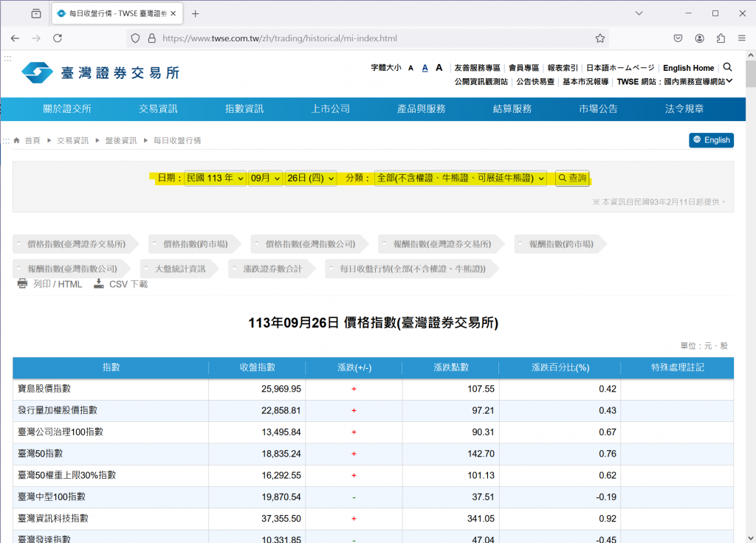
Task: Switch language with blue English button
Action: pyautogui.click(x=711, y=139)
